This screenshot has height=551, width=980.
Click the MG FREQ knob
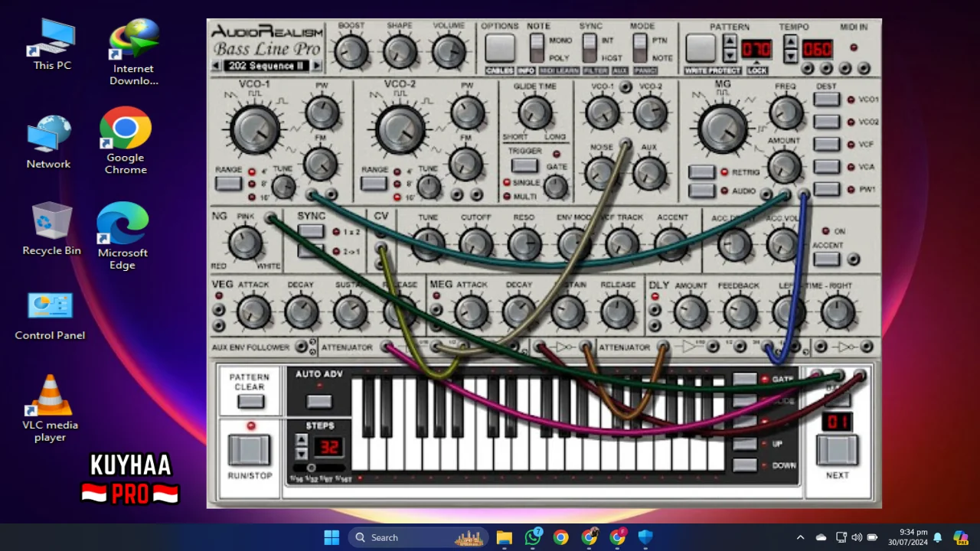point(786,112)
